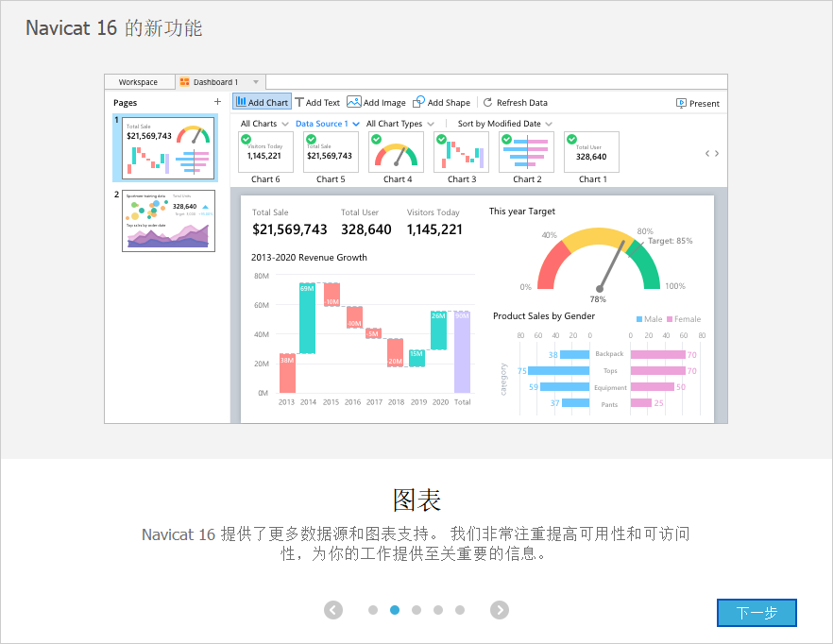The height and width of the screenshot is (644, 833).
Task: Click Refresh Data
Action: click(x=516, y=103)
